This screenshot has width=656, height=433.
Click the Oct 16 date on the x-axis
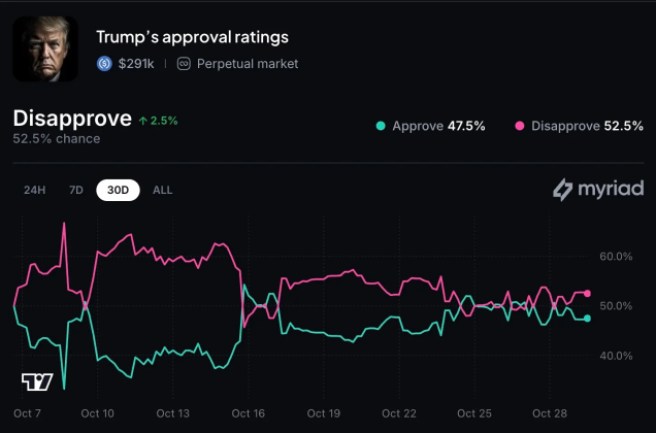tap(247, 413)
